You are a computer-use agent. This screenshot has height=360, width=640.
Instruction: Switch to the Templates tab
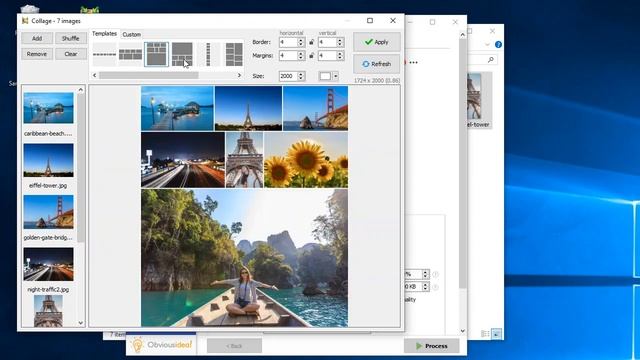pyautogui.click(x=104, y=34)
